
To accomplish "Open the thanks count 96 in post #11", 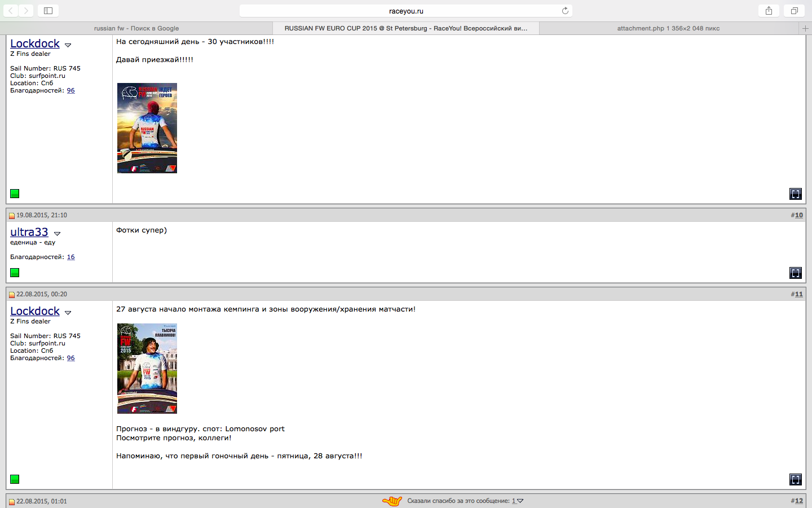I will click(x=70, y=358).
